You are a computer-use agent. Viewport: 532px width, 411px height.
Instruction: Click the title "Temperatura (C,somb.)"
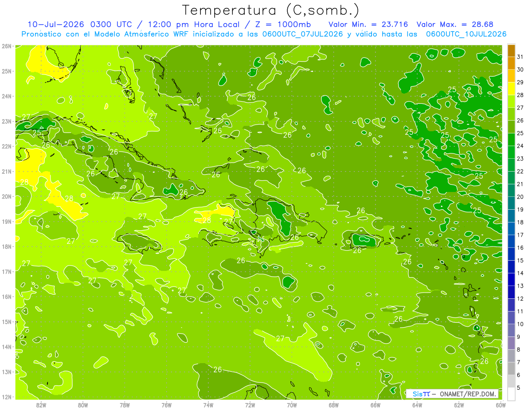pyautogui.click(x=271, y=11)
